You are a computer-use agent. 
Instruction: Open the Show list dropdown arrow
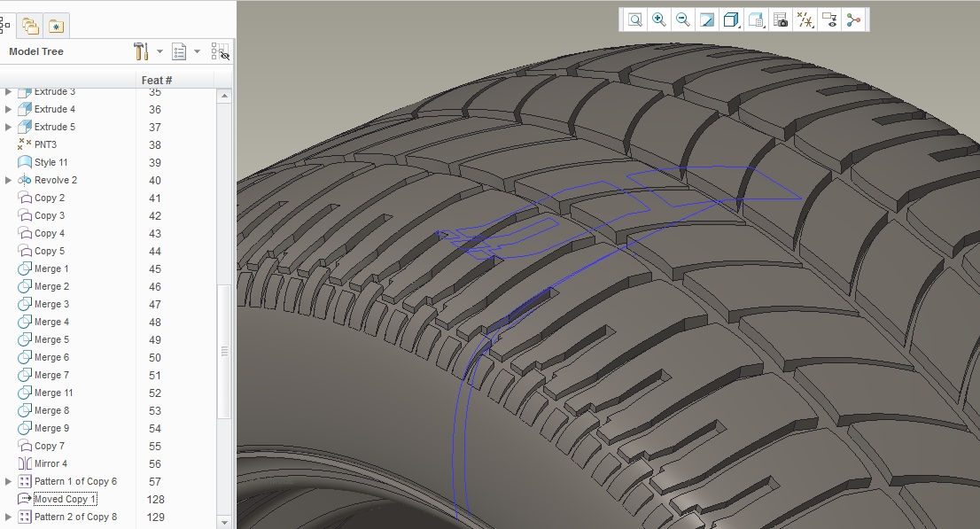tap(197, 51)
